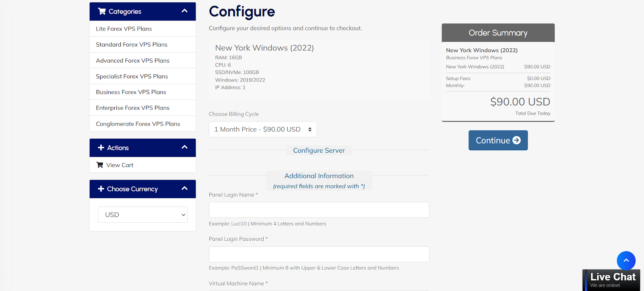
Task: Click the Choose Billing Cycle label
Action: click(233, 114)
